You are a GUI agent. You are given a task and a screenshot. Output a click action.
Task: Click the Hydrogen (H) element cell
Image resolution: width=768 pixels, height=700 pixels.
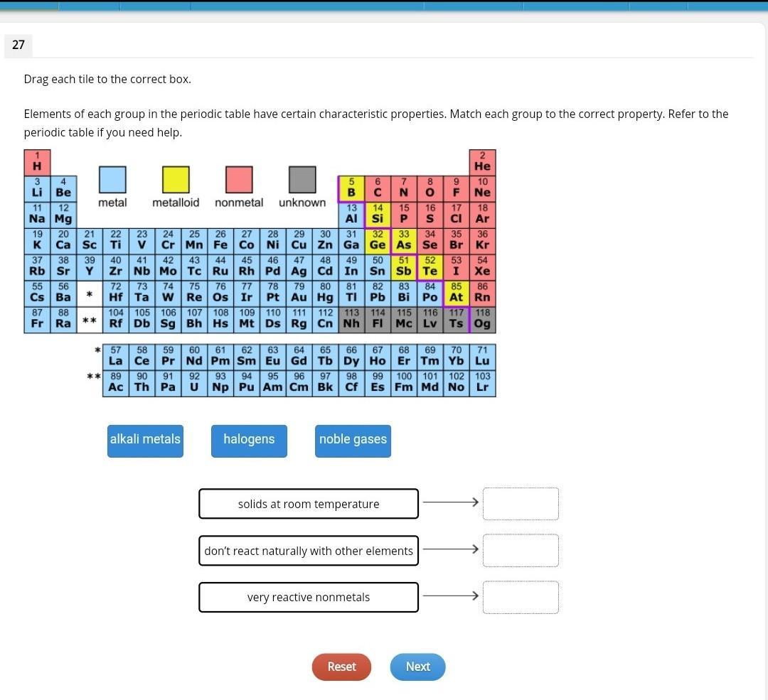[x=37, y=163]
